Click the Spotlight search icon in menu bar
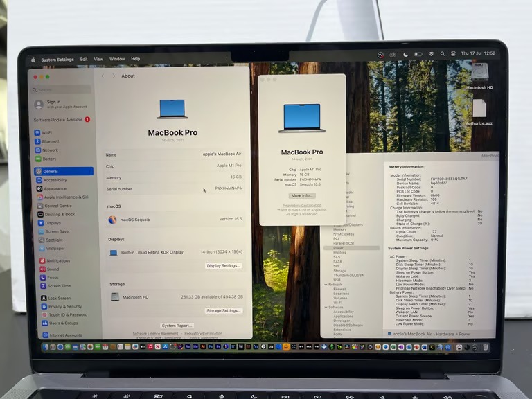The height and width of the screenshot is (399, 532). [x=443, y=53]
